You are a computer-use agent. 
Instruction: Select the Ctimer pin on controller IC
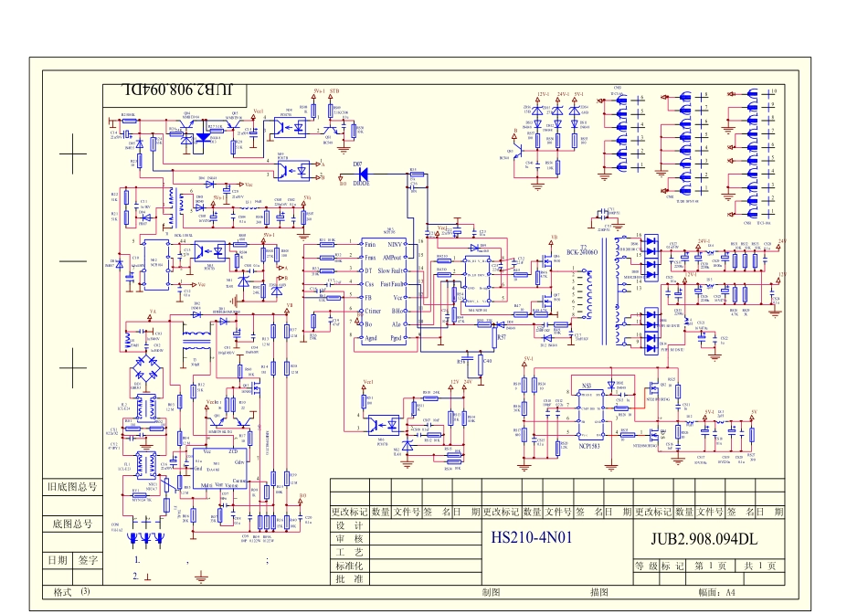point(373,311)
